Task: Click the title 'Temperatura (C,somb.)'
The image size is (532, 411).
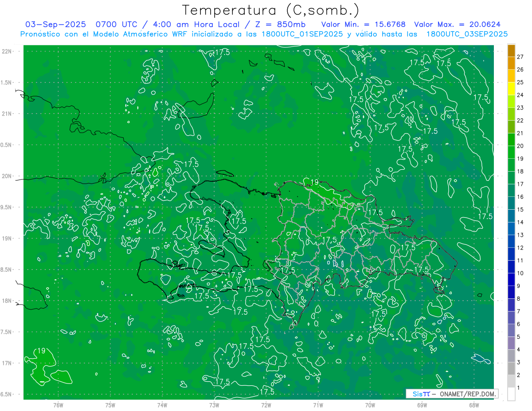Action: (270, 11)
